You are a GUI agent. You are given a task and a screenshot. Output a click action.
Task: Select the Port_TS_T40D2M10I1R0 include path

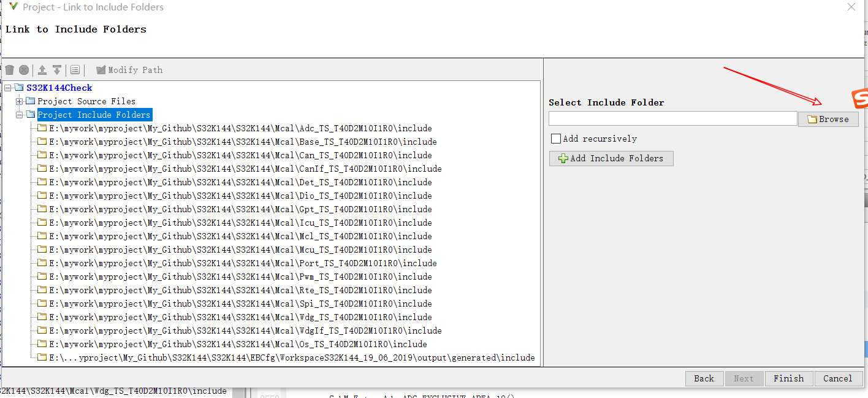click(x=243, y=263)
